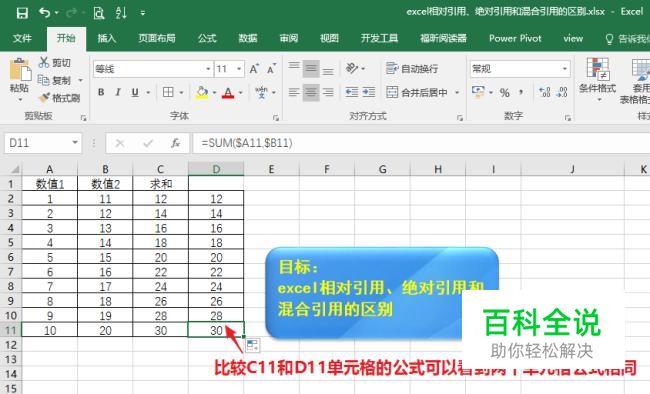Click the Paste clipboard icon
Screen dimensions: 650x394
(x=19, y=69)
